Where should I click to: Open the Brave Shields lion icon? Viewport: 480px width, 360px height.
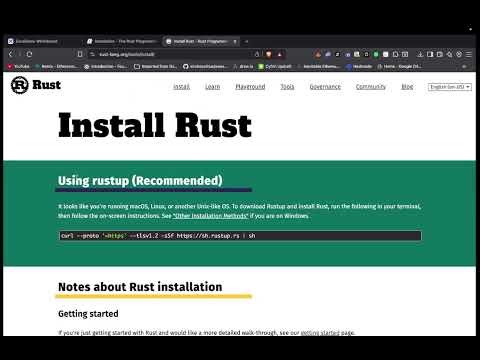click(x=269, y=54)
